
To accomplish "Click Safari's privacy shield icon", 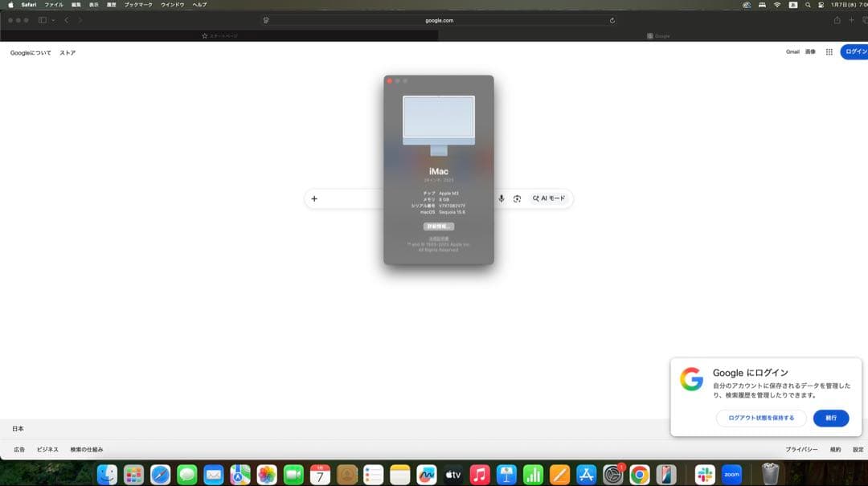I will (x=265, y=20).
